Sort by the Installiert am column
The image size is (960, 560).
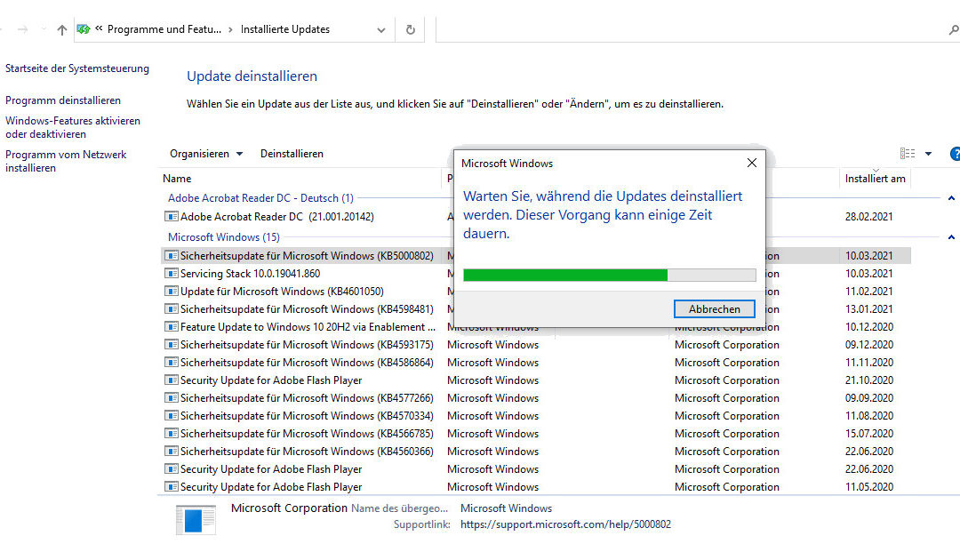pos(875,179)
